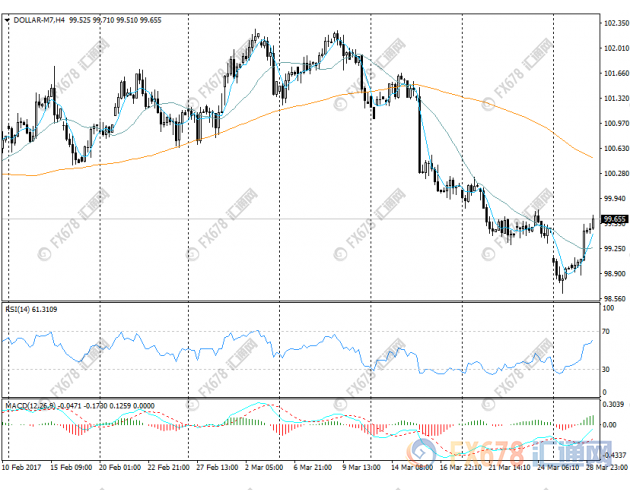Click the 98.560 price scale label
The height and width of the screenshot is (490, 630).
pyautogui.click(x=615, y=298)
